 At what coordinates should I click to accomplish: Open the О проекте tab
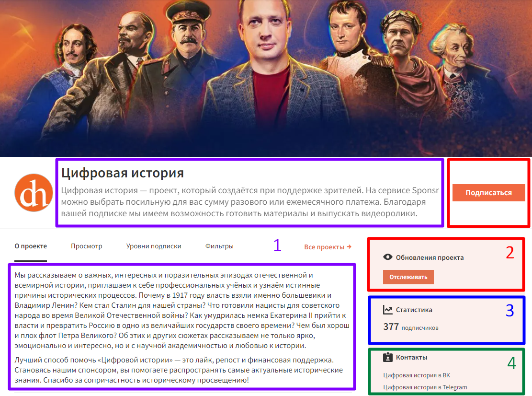click(x=31, y=246)
